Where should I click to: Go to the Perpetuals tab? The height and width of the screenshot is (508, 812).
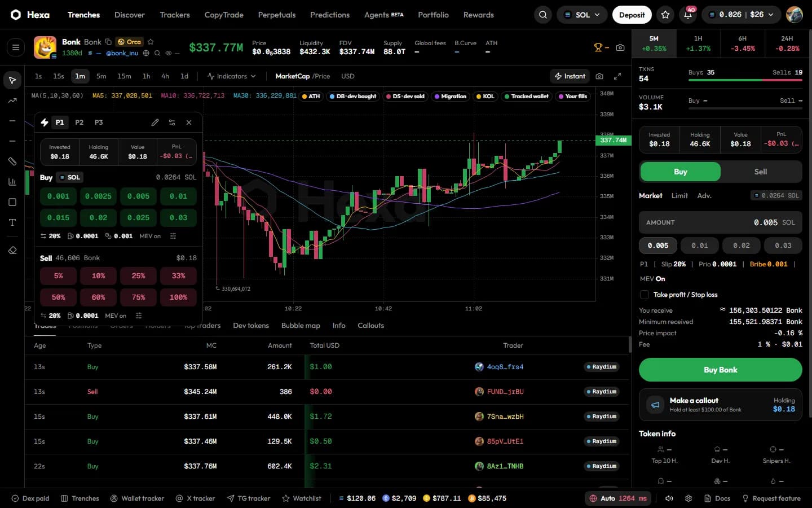pos(277,15)
